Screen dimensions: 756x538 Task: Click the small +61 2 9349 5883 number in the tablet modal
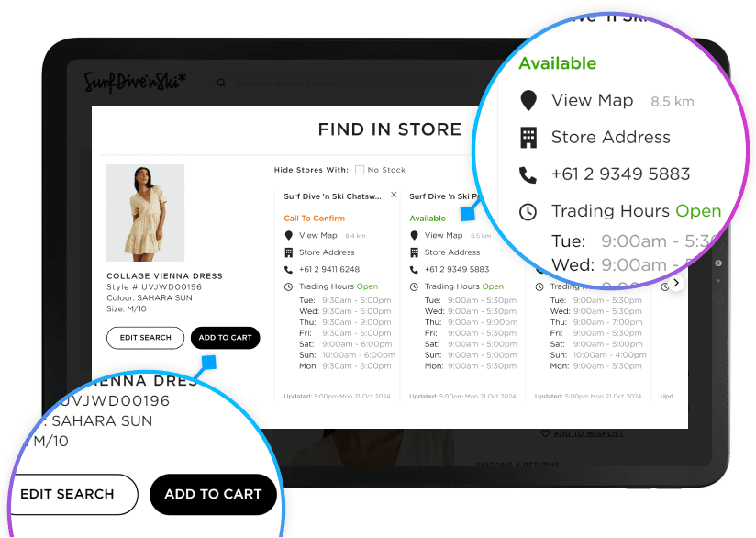pyautogui.click(x=457, y=269)
